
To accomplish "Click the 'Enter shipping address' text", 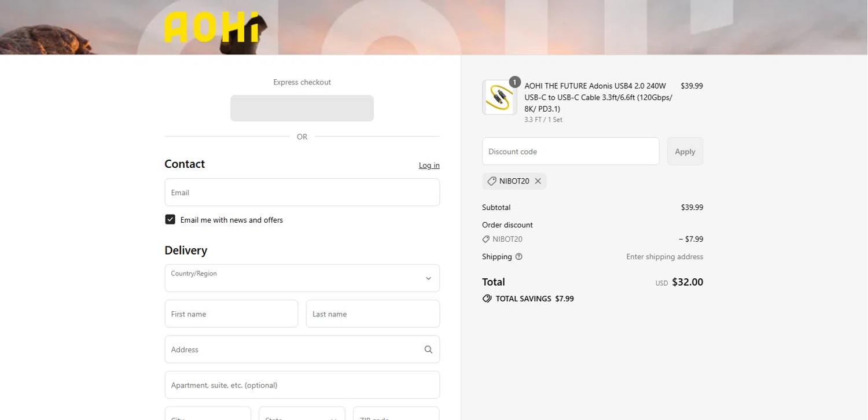I will tap(665, 257).
